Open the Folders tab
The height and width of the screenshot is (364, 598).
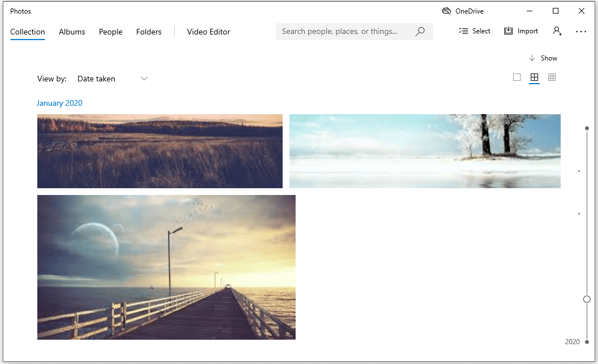tap(149, 32)
